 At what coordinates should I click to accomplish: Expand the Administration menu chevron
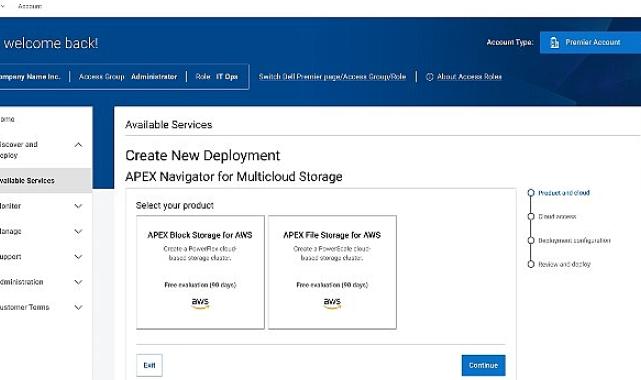pyautogui.click(x=78, y=282)
